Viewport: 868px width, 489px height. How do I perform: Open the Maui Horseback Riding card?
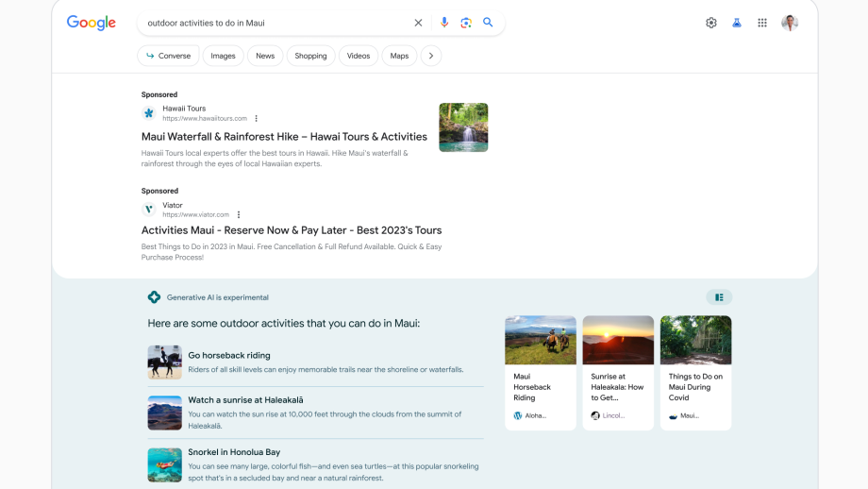coord(541,373)
